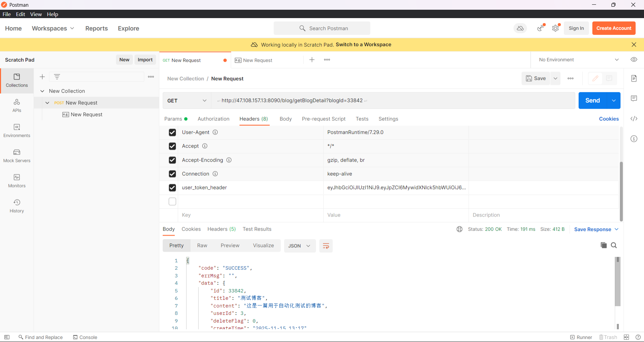Collapse the POST New Request tree node
644x342 pixels.
(47, 103)
